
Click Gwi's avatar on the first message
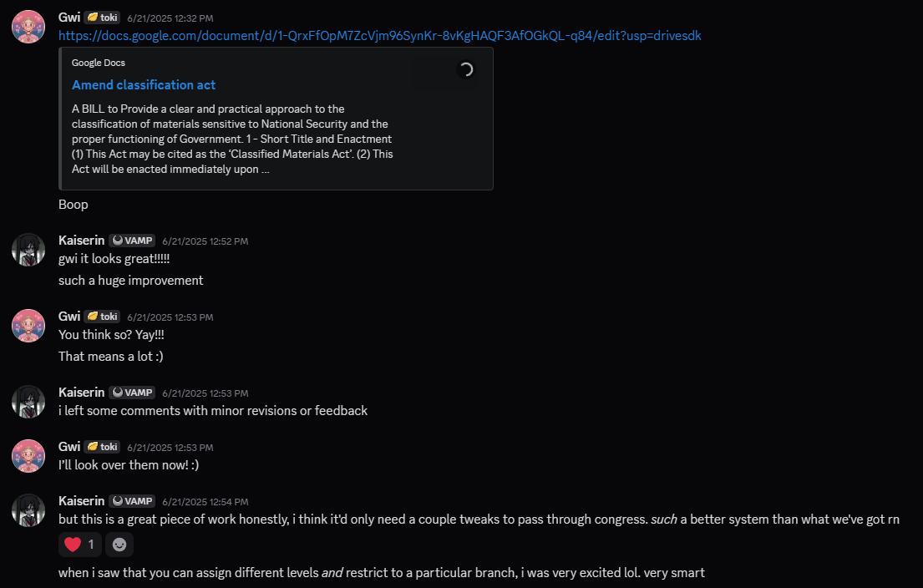pos(28,27)
